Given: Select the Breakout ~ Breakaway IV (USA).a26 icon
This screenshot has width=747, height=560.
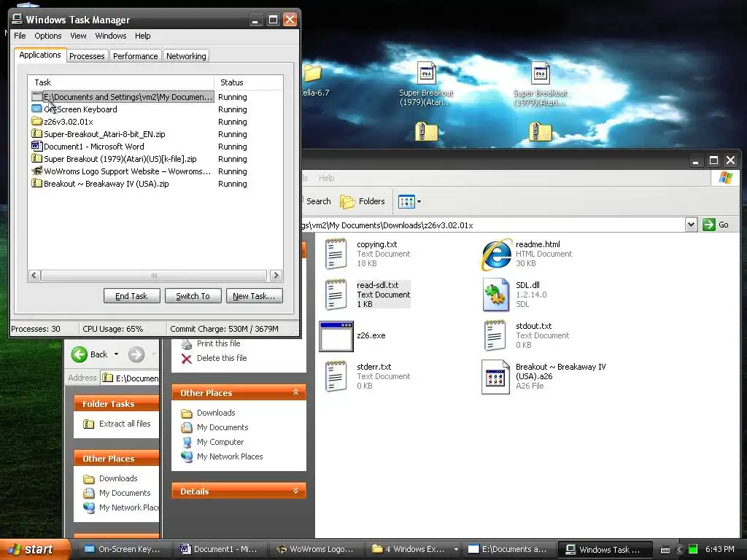Looking at the screenshot, I should [x=495, y=377].
